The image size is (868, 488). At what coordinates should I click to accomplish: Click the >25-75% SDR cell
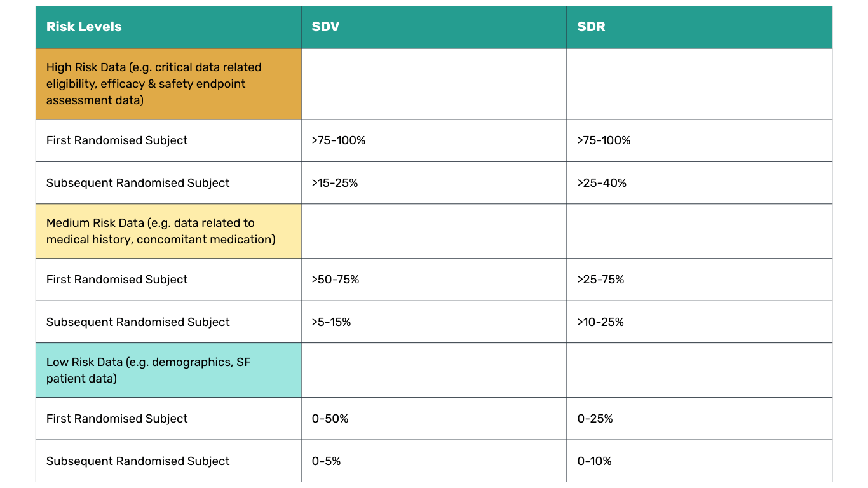click(x=600, y=280)
